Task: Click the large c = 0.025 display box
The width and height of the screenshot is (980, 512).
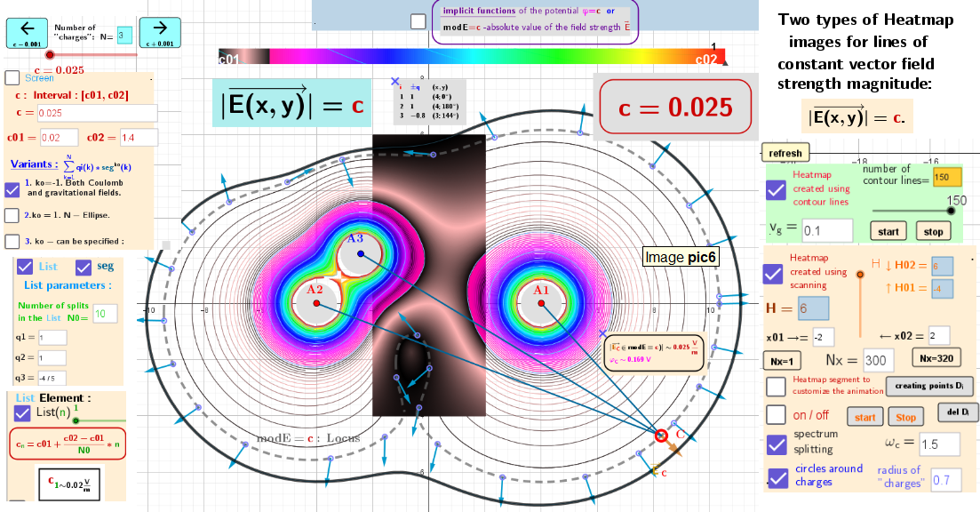Action: (x=675, y=107)
